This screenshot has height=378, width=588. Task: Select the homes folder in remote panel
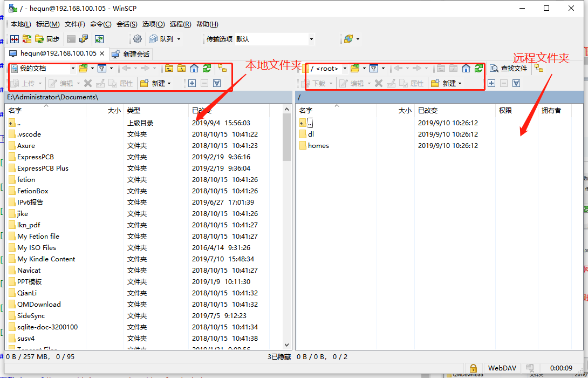pyautogui.click(x=318, y=146)
